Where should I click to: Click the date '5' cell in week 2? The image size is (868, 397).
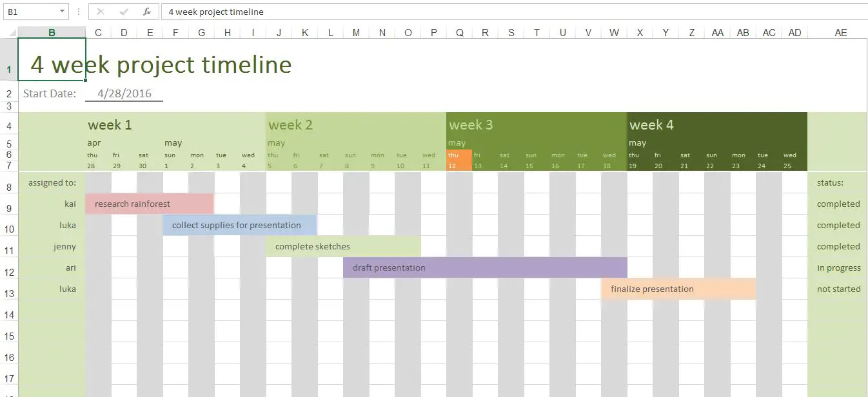pyautogui.click(x=270, y=166)
